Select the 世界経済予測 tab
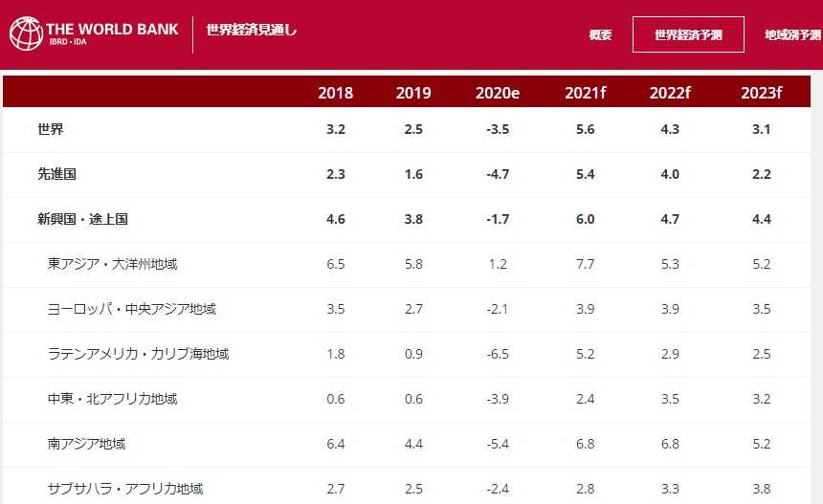Screen dimensions: 823x504 688,35
